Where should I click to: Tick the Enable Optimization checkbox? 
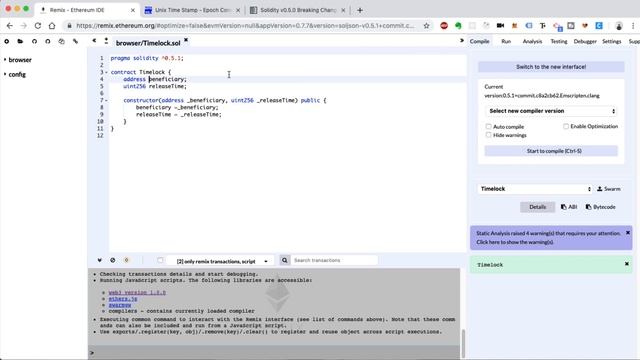(566, 127)
